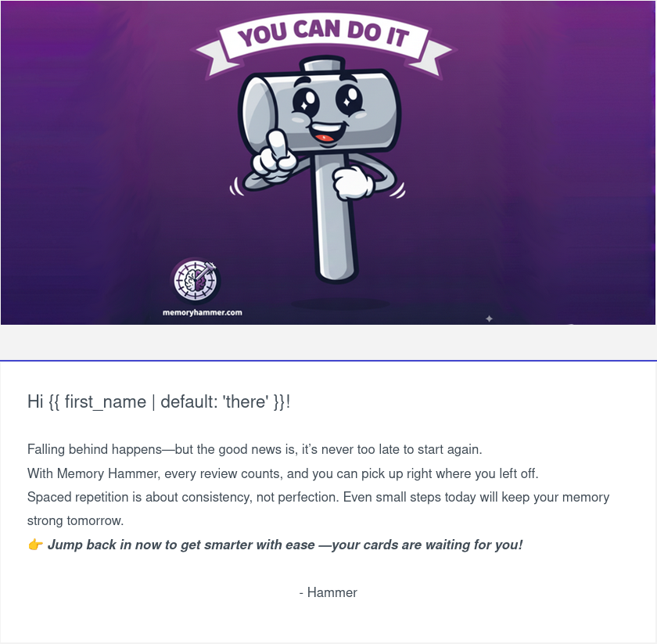This screenshot has width=657, height=644.
Task: Select the Hi first_name greeting heading
Action: (159, 401)
